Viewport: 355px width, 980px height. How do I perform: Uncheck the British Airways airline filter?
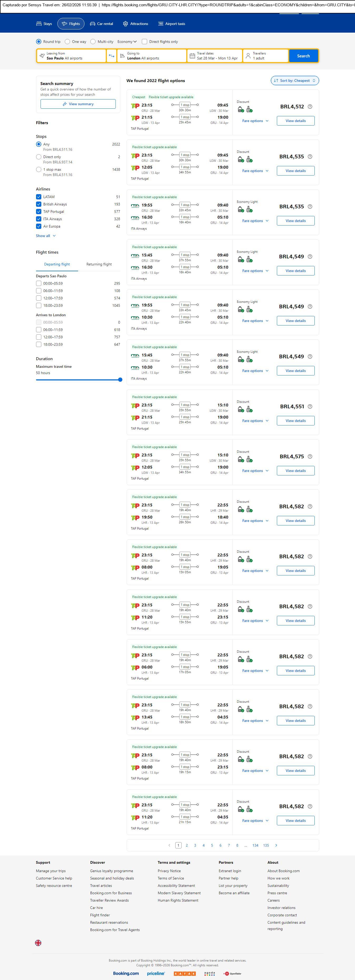coord(38,204)
